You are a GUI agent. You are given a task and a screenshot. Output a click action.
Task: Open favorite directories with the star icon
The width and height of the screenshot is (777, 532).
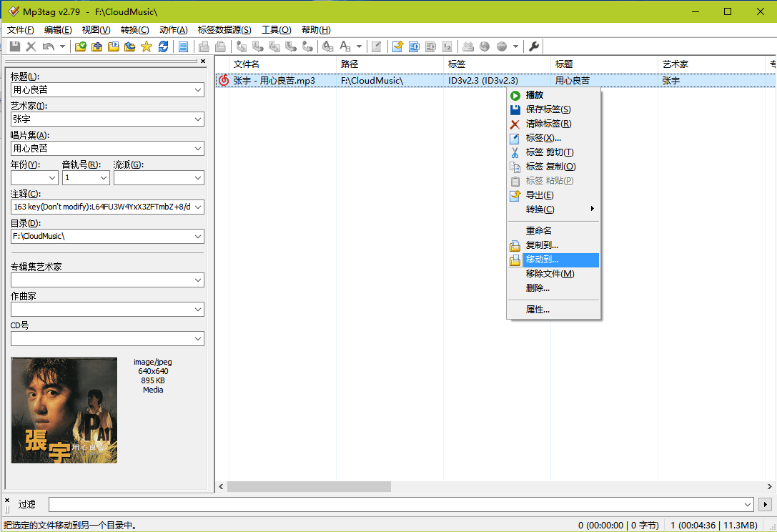(x=147, y=46)
